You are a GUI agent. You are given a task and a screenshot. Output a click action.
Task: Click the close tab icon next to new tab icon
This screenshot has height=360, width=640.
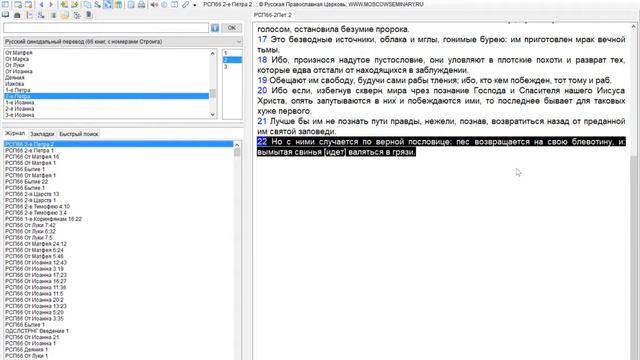(x=28, y=4)
